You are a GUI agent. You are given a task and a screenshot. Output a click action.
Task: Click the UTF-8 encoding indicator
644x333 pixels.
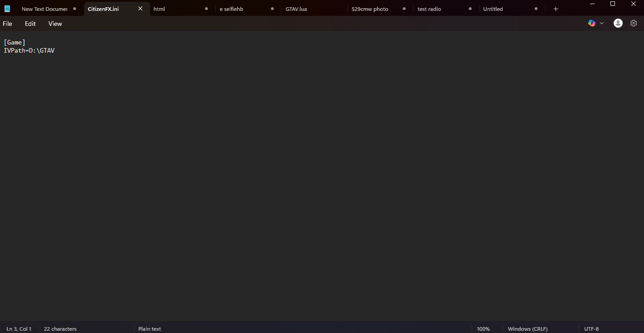[591, 329]
